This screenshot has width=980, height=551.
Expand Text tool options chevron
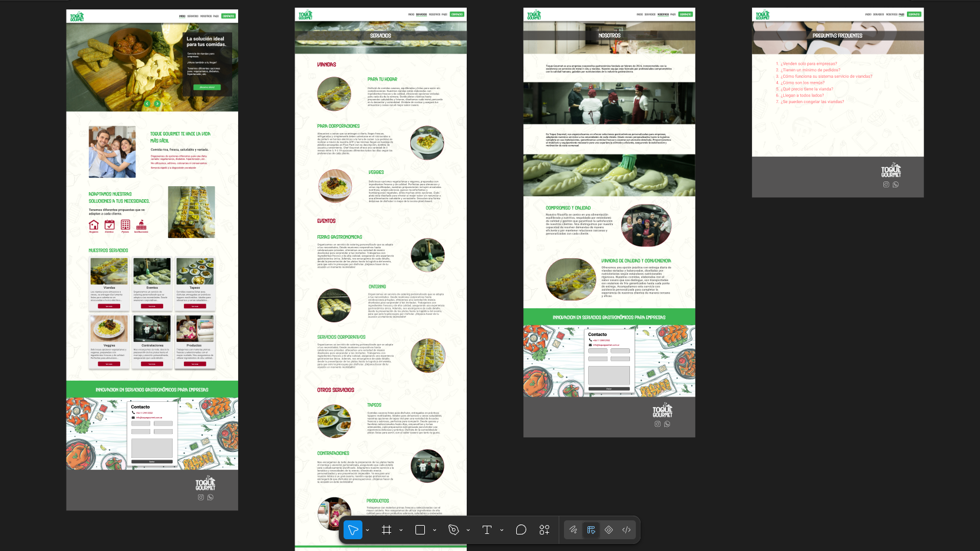click(x=502, y=530)
